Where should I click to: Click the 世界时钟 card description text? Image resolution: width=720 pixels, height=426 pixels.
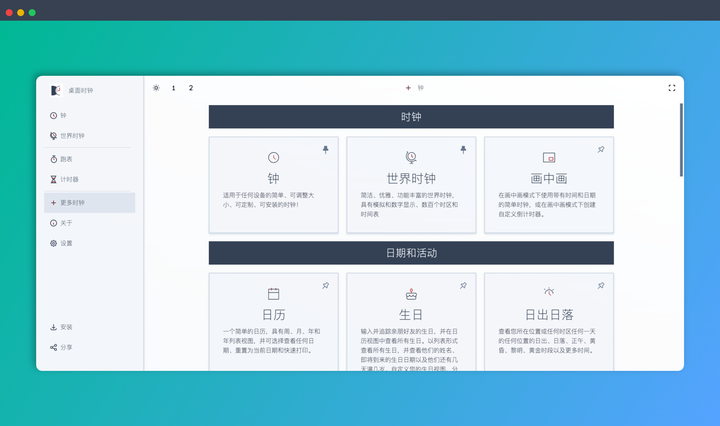click(409, 205)
